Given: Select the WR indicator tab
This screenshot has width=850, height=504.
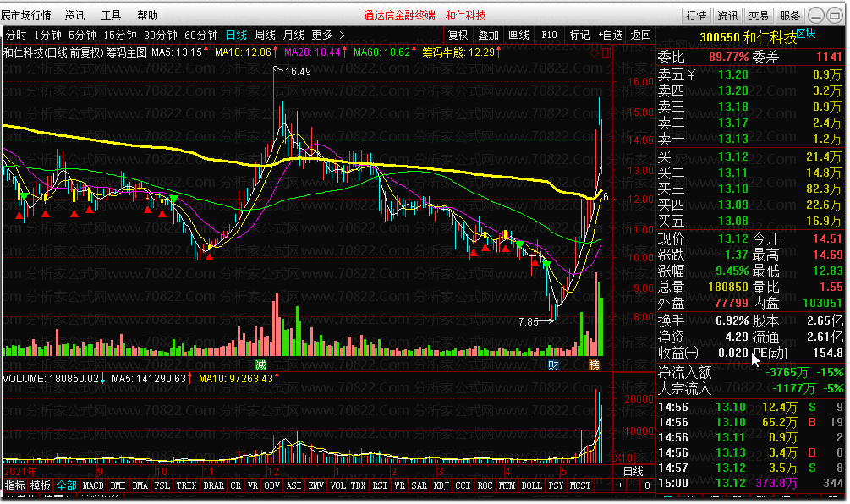Looking at the screenshot, I should coord(399,485).
